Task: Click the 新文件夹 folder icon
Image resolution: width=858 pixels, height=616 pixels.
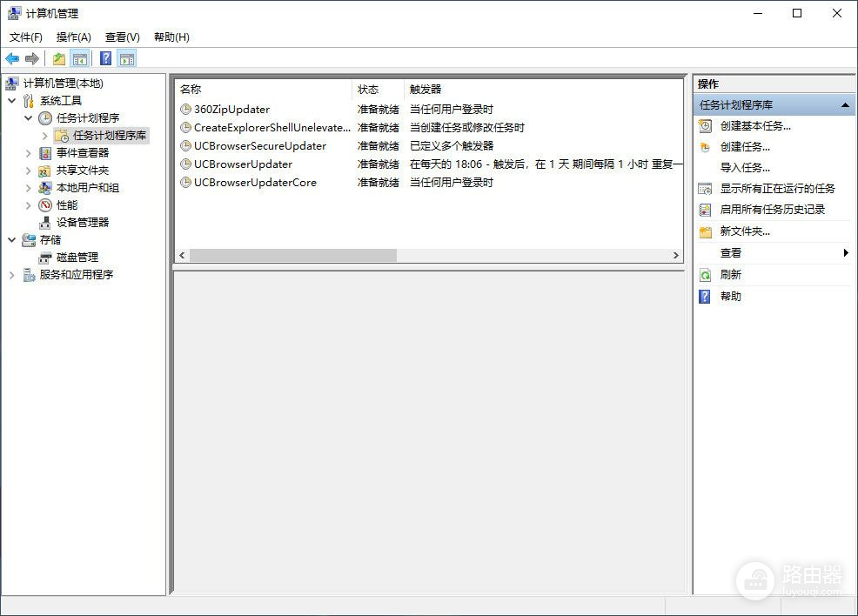Action: click(x=705, y=231)
